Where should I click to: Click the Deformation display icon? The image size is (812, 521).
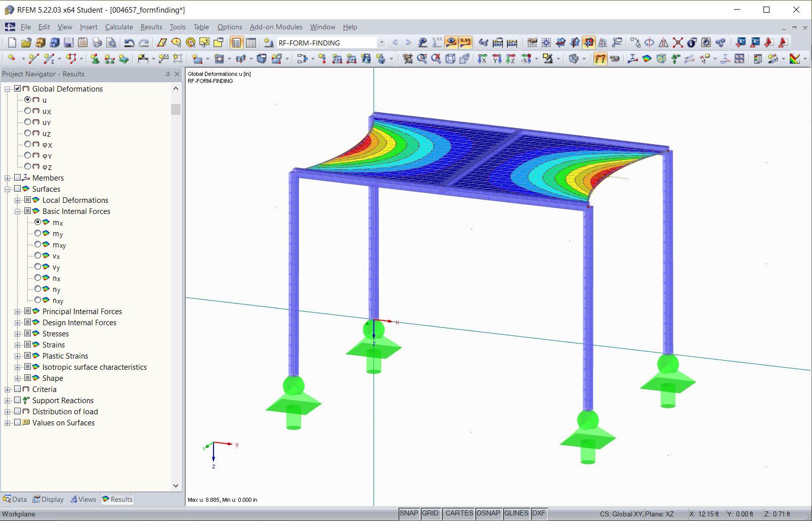click(600, 59)
